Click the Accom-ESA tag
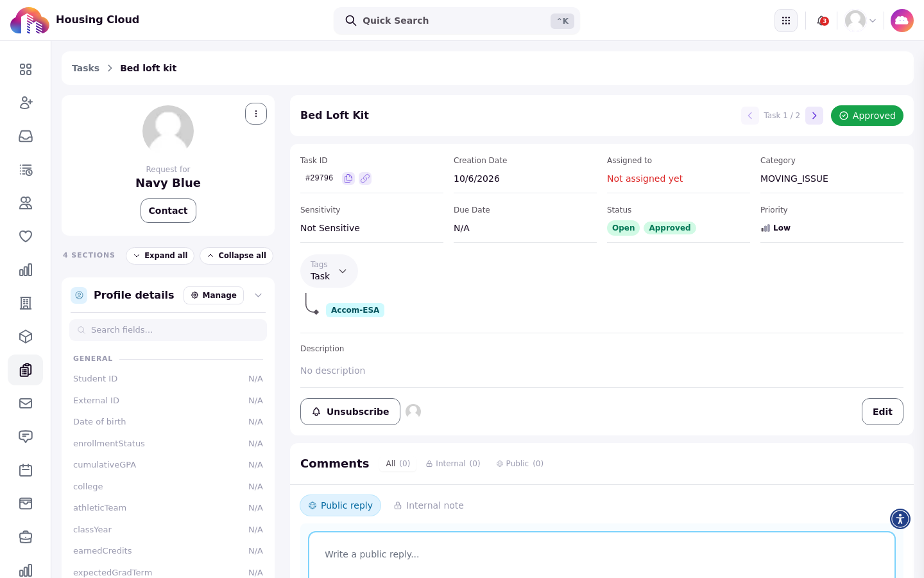 click(355, 310)
